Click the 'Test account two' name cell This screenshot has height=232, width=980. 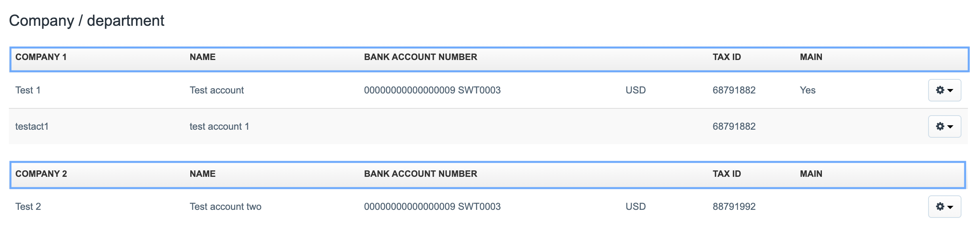[x=225, y=207]
